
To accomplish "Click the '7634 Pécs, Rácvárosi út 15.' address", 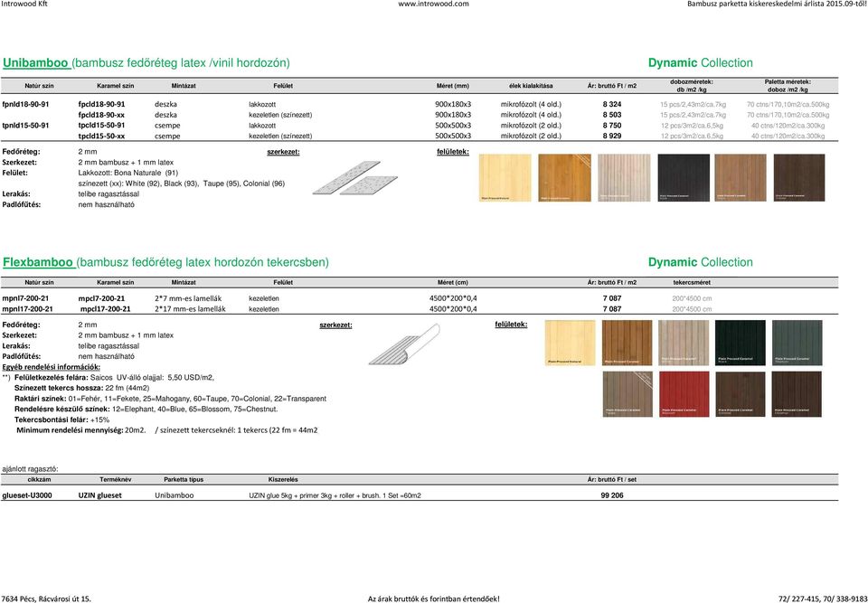I will [46, 598].
